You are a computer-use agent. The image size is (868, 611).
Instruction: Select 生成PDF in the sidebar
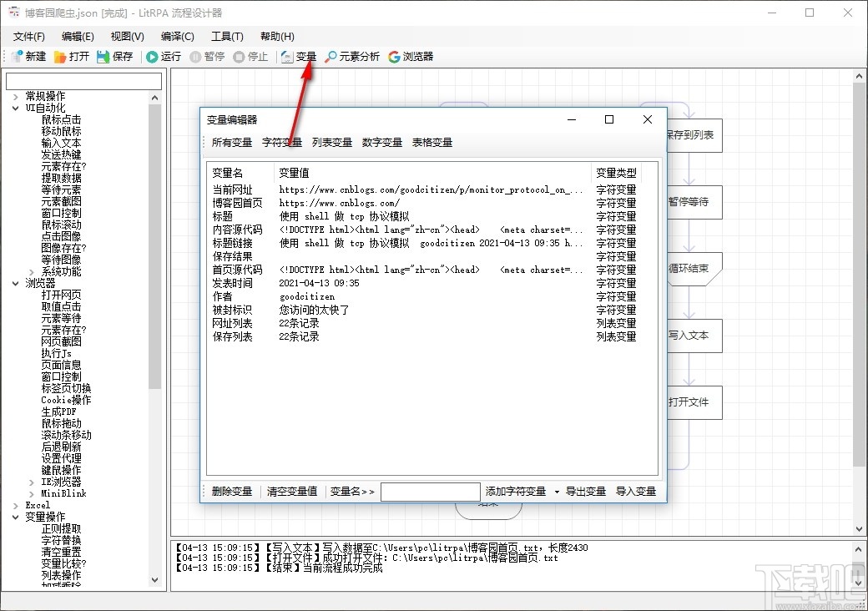[x=58, y=412]
